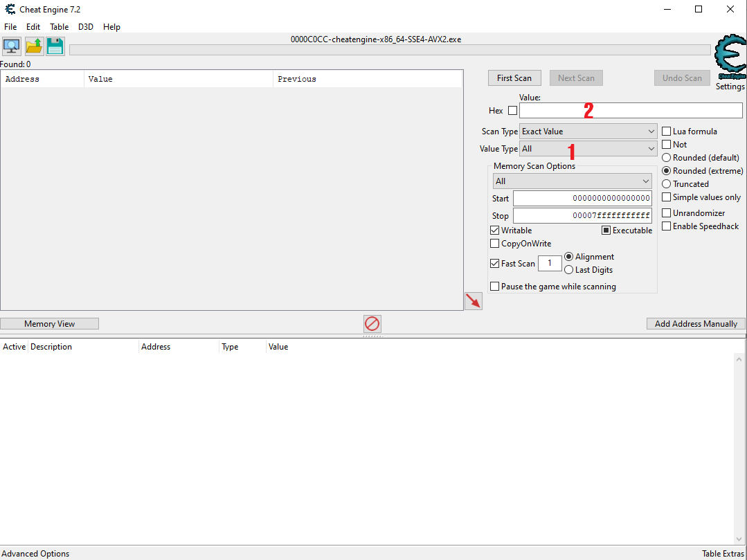747x560 pixels.
Task: Click the Value column header in results
Action: (179, 79)
